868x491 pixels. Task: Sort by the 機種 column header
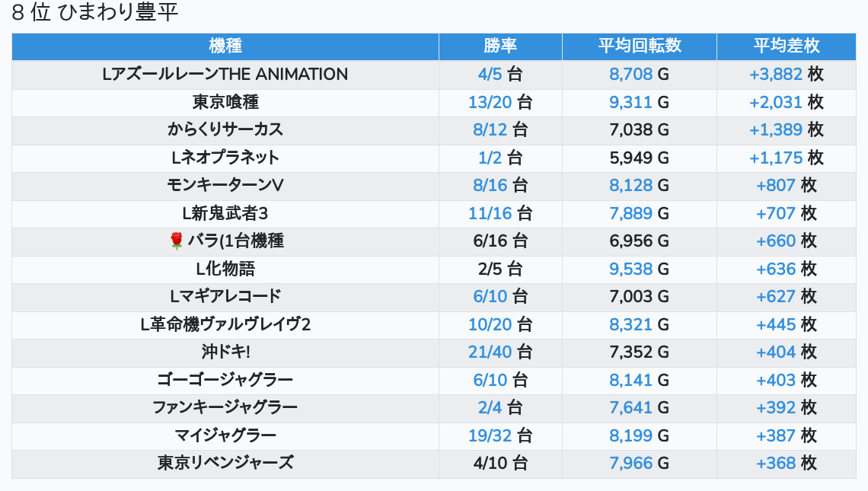point(225,46)
